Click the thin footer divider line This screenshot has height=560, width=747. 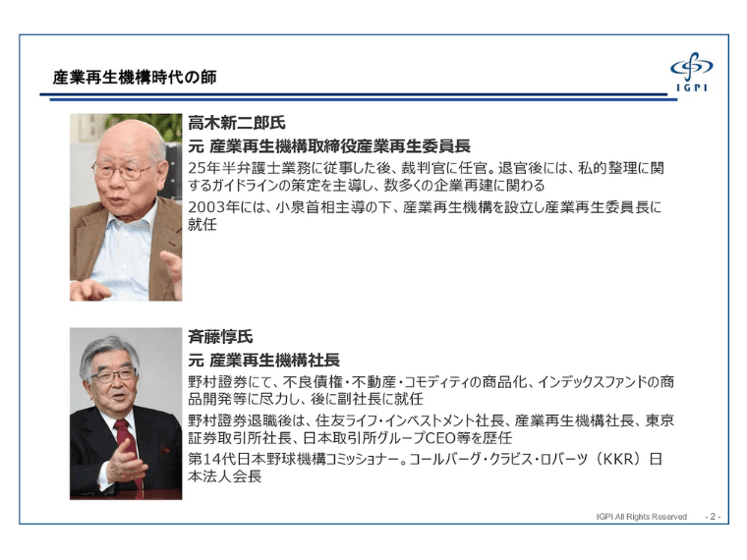coord(373,508)
